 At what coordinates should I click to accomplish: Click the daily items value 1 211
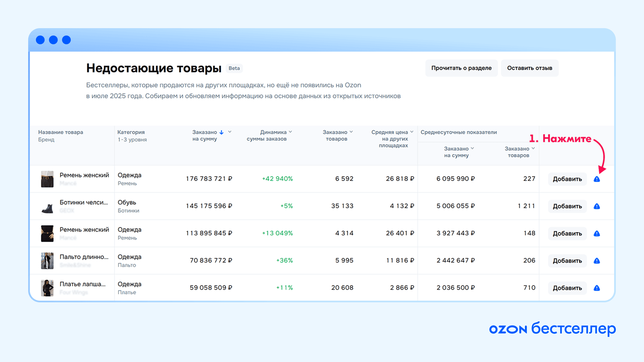(527, 206)
